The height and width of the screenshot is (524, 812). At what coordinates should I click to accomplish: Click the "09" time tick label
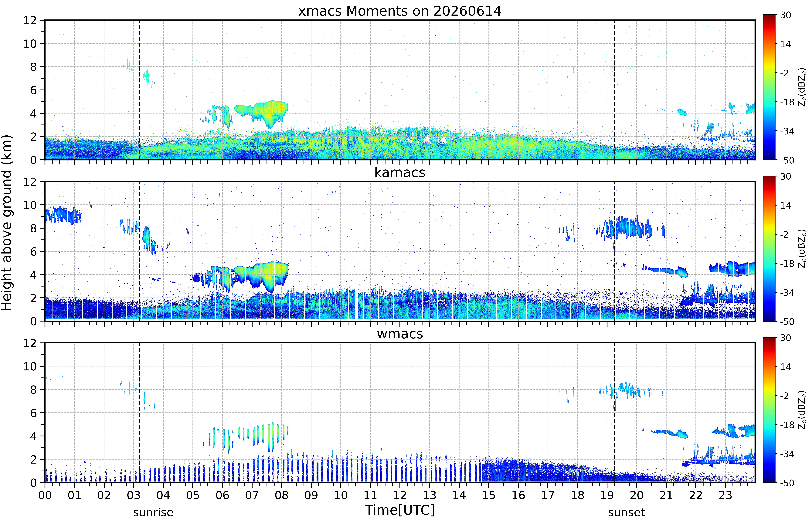[x=311, y=495]
